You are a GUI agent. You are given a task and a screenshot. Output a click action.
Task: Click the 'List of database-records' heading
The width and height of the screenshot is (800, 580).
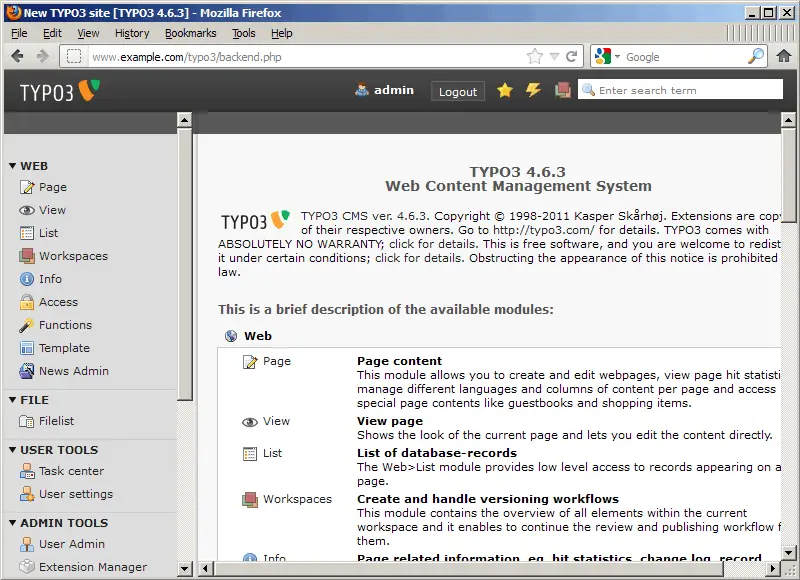[x=437, y=453]
